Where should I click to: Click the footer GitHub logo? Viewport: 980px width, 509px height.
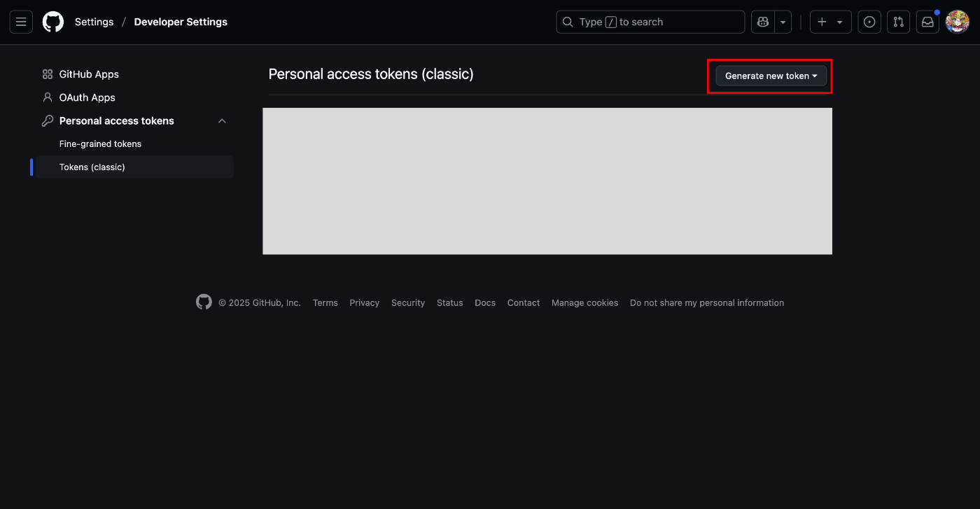point(204,302)
